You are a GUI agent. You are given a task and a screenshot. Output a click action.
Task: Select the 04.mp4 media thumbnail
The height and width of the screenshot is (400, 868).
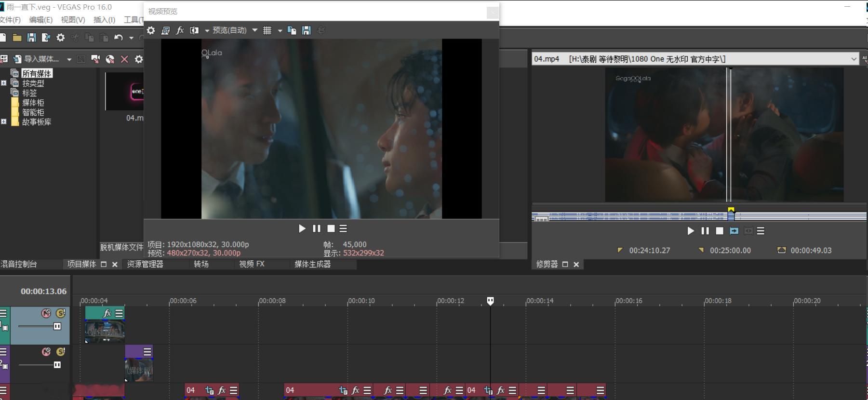125,92
